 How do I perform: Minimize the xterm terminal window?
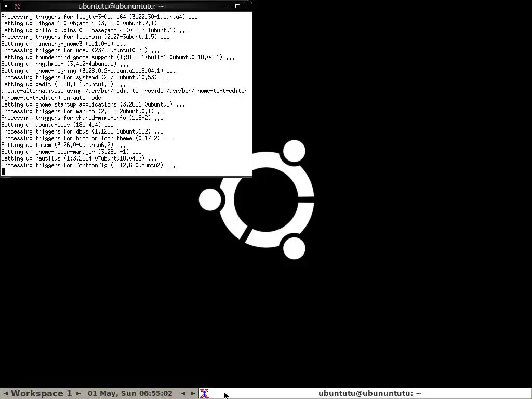[x=229, y=6]
